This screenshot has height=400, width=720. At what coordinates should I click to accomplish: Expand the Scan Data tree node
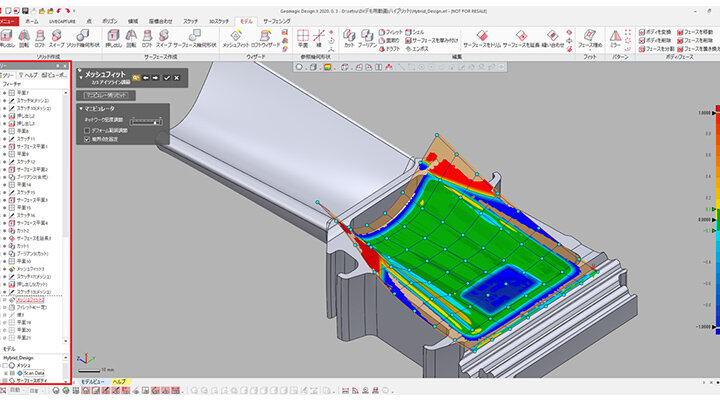pyautogui.click(x=5, y=373)
